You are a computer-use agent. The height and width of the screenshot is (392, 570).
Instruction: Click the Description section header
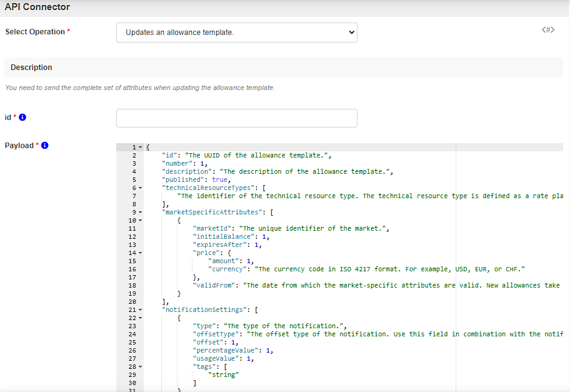31,68
